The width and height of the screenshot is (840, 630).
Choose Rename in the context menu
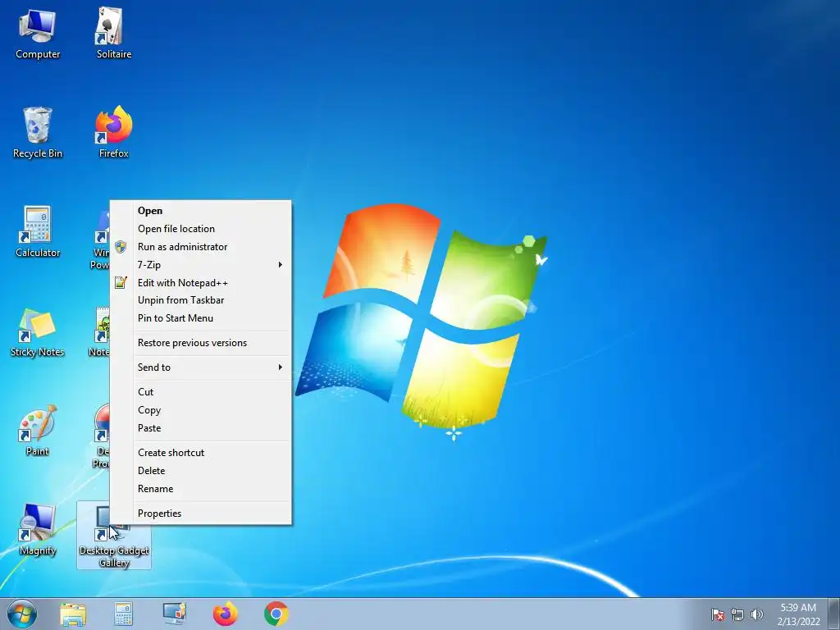[x=202, y=489]
